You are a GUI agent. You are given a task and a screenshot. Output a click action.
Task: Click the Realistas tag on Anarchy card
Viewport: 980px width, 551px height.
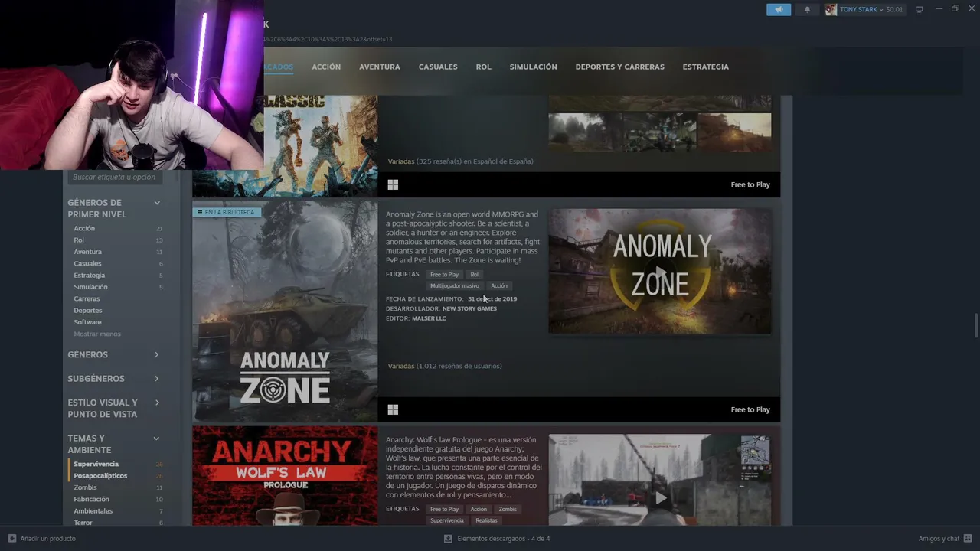(486, 520)
